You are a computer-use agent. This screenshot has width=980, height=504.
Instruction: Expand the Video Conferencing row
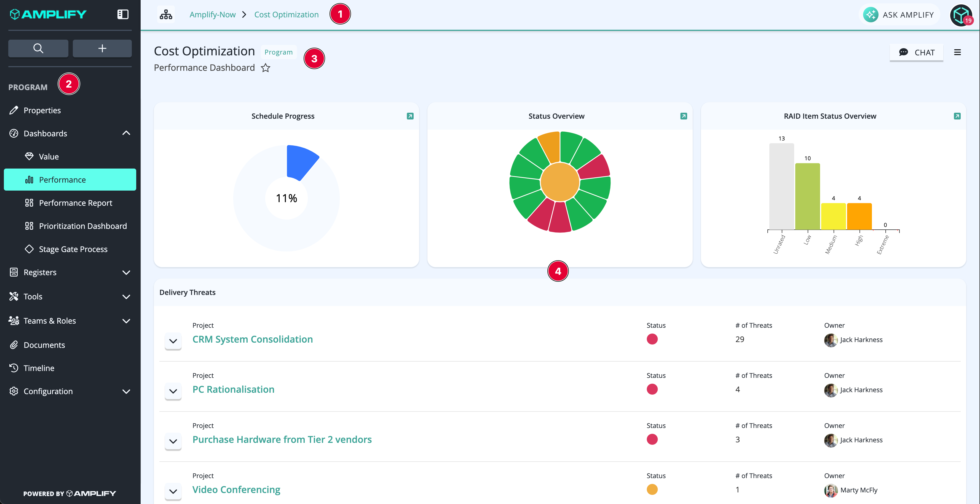pyautogui.click(x=173, y=491)
